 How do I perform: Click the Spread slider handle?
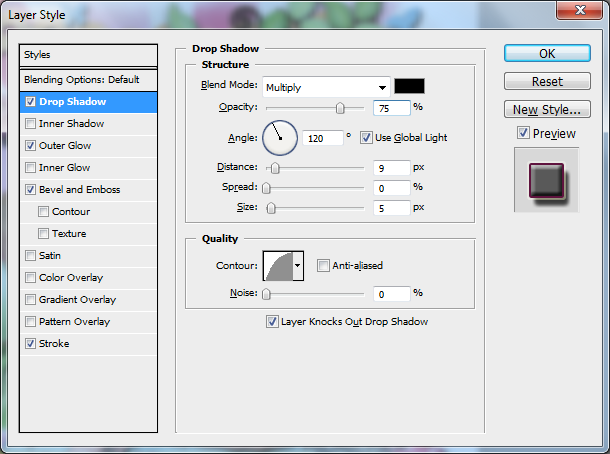pyautogui.click(x=266, y=188)
